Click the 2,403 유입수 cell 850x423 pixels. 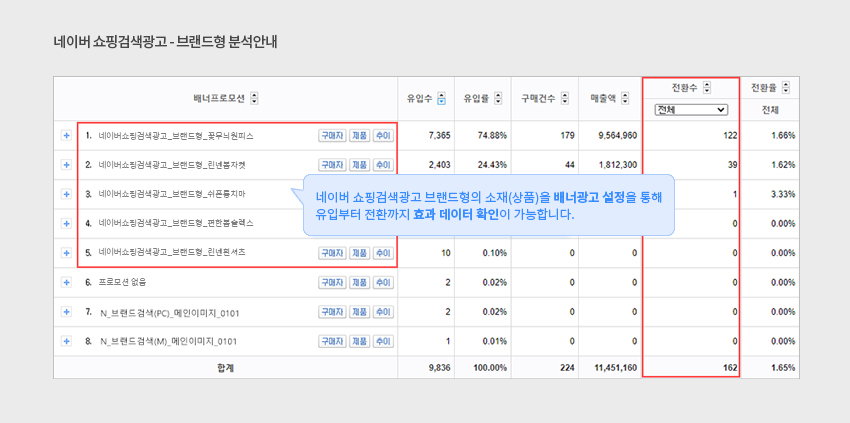(x=439, y=165)
